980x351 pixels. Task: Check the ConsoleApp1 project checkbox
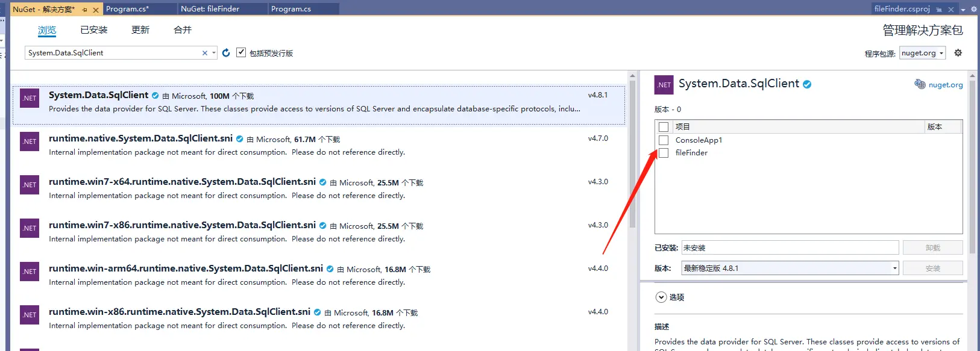(664, 140)
